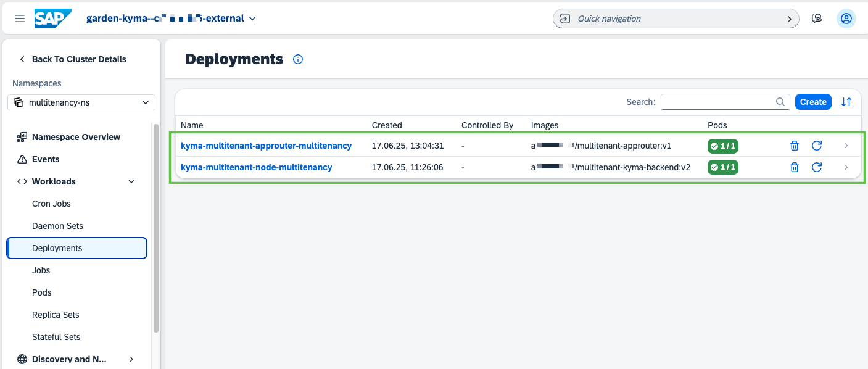Select Replica Sets

56,315
